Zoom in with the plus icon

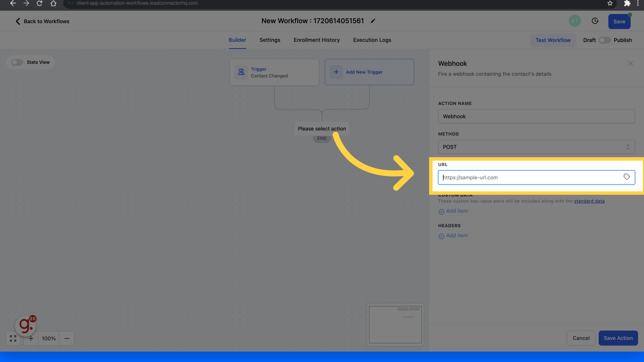[31, 339]
